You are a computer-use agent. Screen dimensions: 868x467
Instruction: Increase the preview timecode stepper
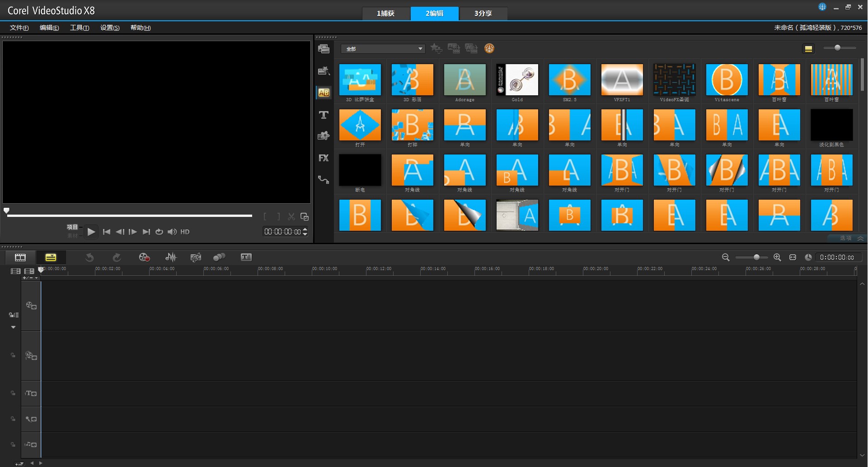point(305,229)
